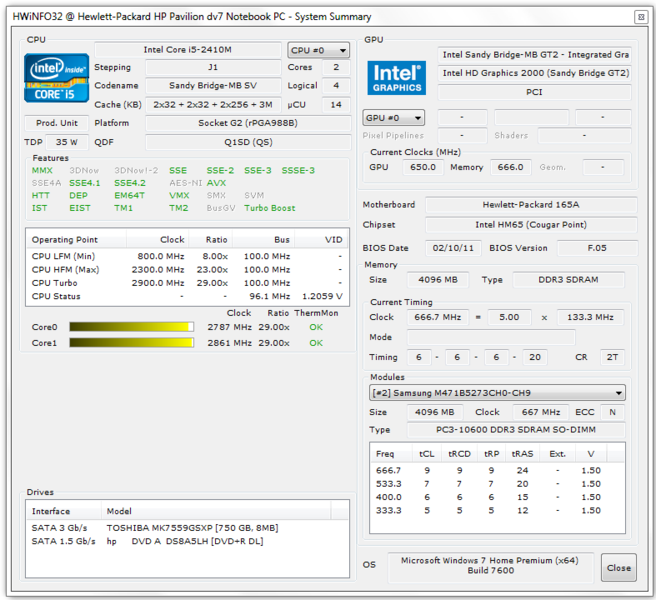
Task: Select the 666.7 frequency timing row
Action: (x=497, y=470)
